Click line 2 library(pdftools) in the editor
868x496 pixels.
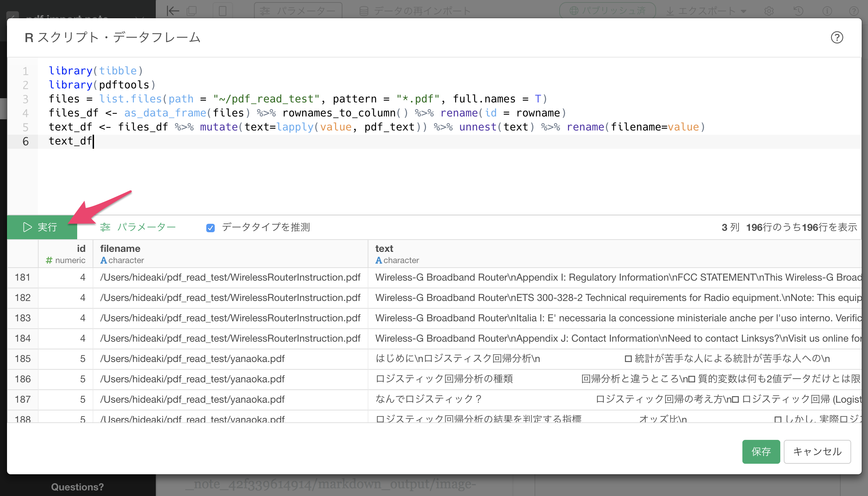coord(102,85)
